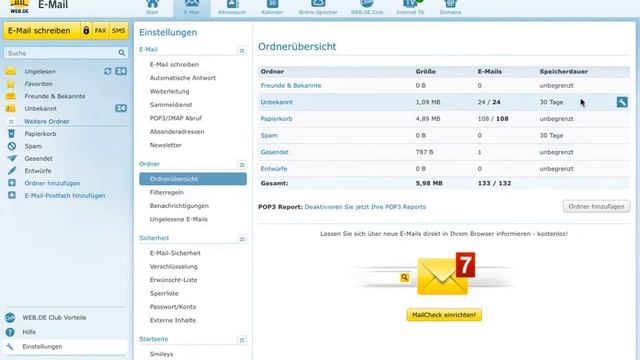This screenshot has width=640, height=360.
Task: Click the Ungelesen unread count badge
Action: 121,71
